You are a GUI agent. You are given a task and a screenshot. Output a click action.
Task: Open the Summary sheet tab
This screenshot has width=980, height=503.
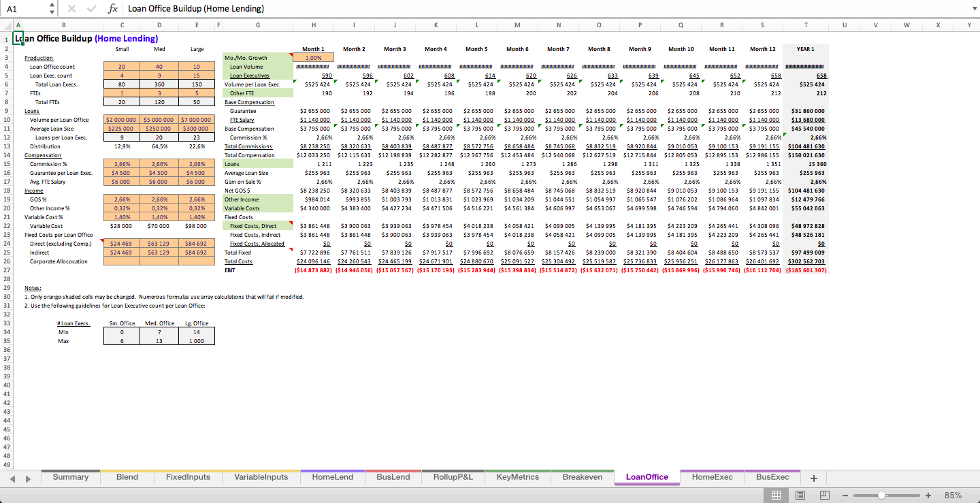[71, 477]
